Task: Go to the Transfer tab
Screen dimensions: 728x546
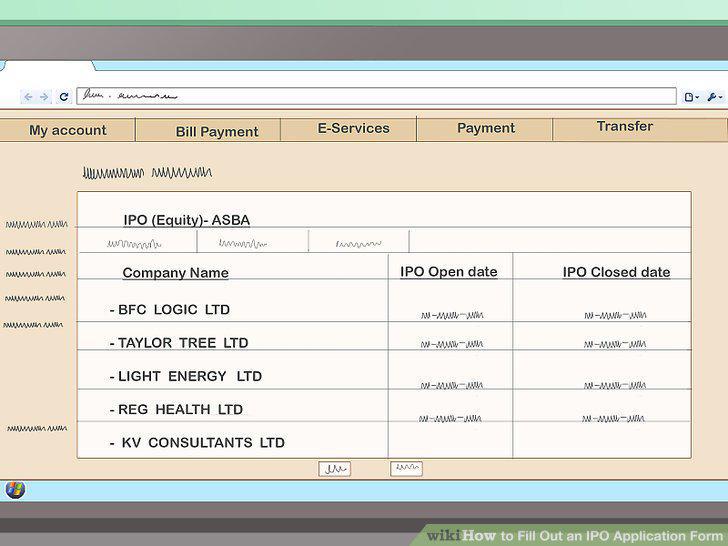Action: (639, 129)
